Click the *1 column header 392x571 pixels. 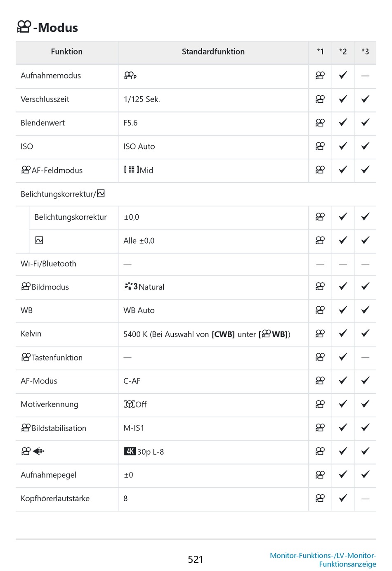[320, 52]
